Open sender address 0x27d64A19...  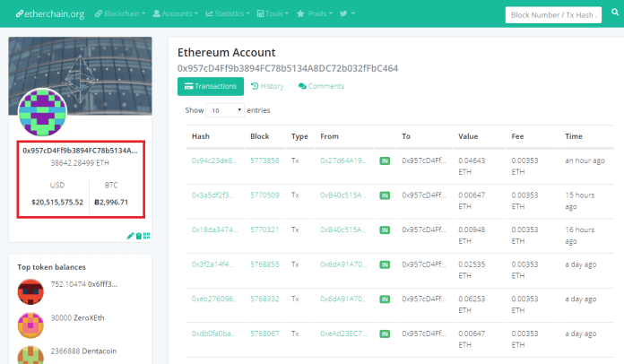pos(344,160)
